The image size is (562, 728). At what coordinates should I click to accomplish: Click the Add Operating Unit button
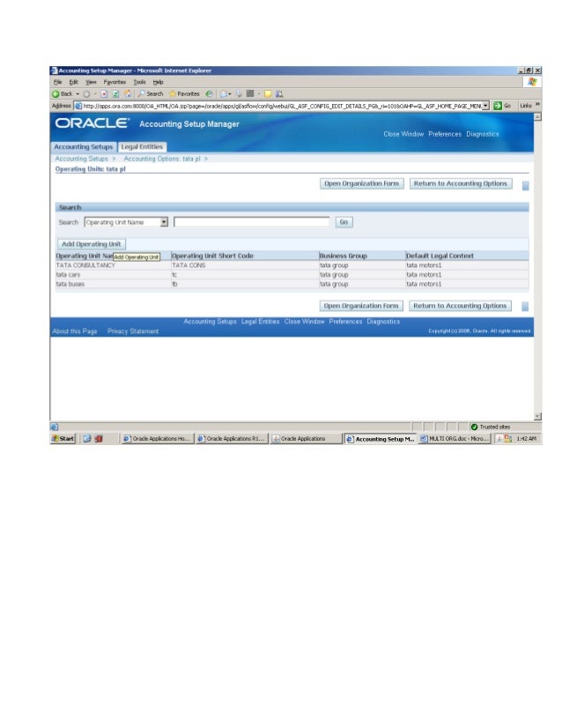[x=92, y=244]
